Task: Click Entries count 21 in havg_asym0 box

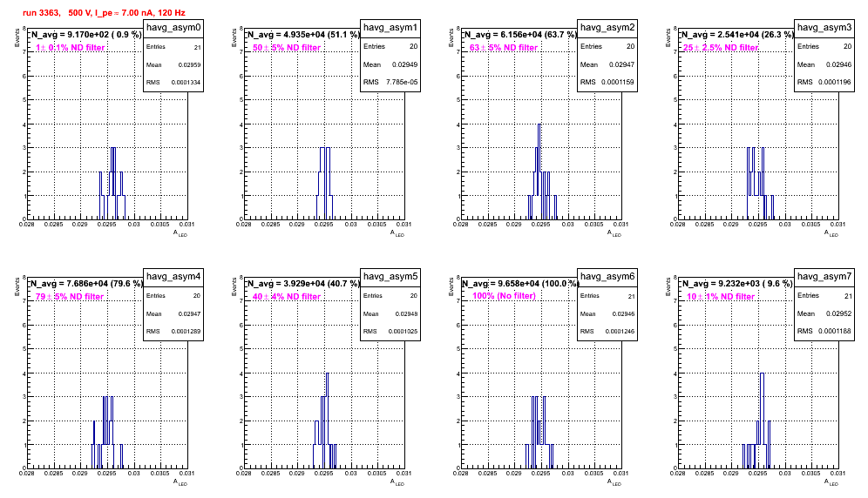Action: click(x=198, y=48)
